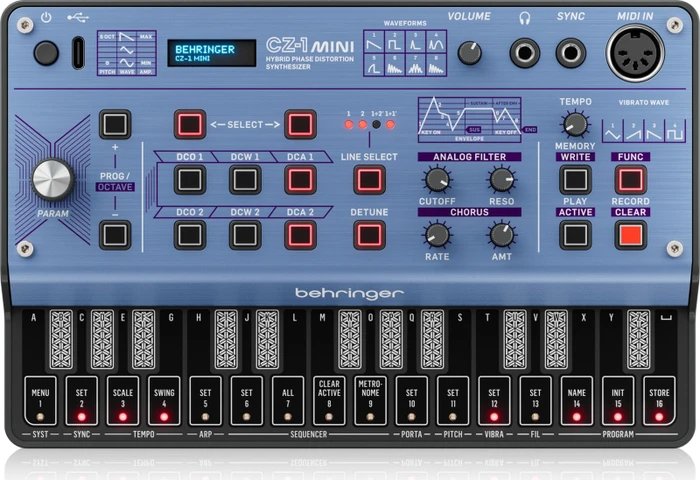Select waveform 1 sawtooth icon

[374, 42]
